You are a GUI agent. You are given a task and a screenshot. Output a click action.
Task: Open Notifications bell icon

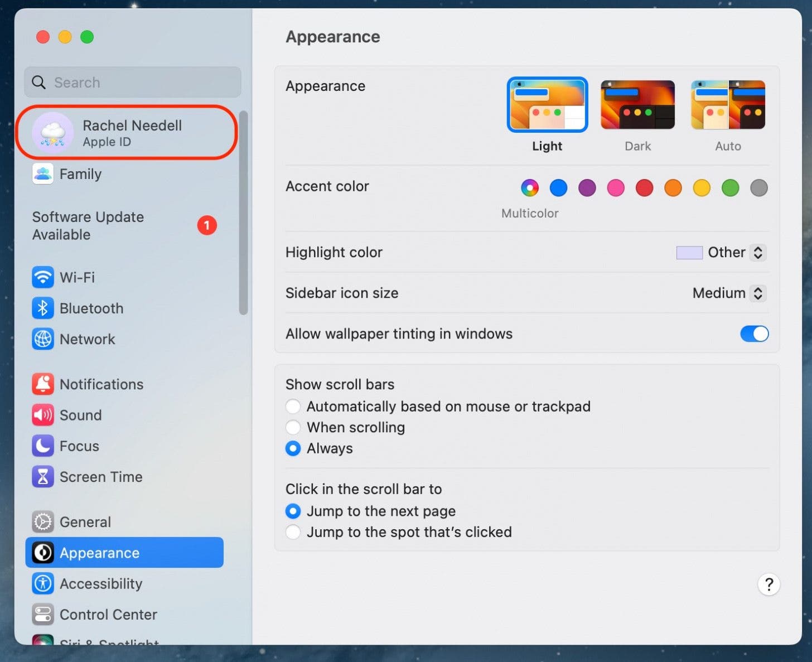pos(43,384)
